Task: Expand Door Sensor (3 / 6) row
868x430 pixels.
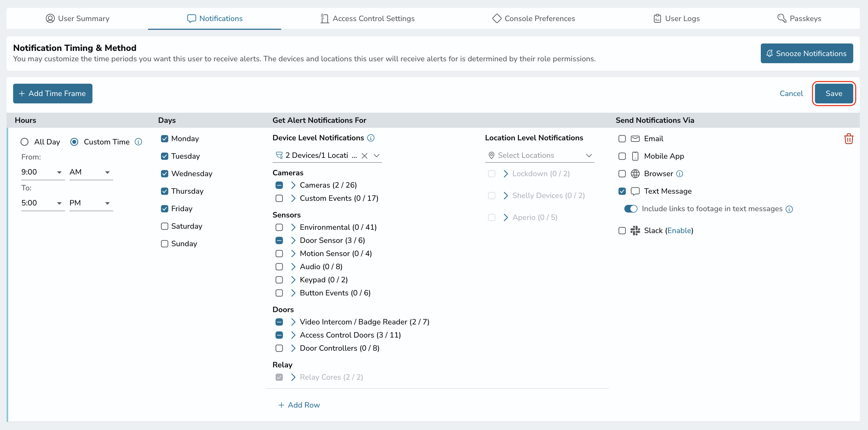Action: (x=293, y=240)
